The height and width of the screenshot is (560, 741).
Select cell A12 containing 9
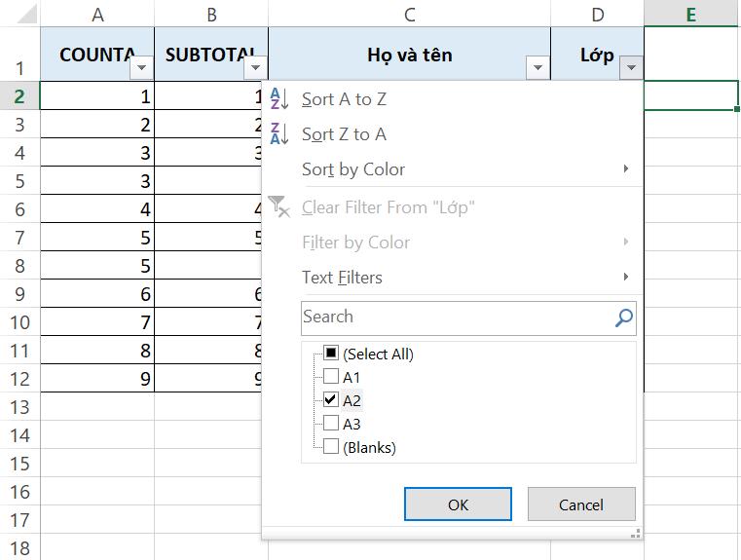coord(97,378)
